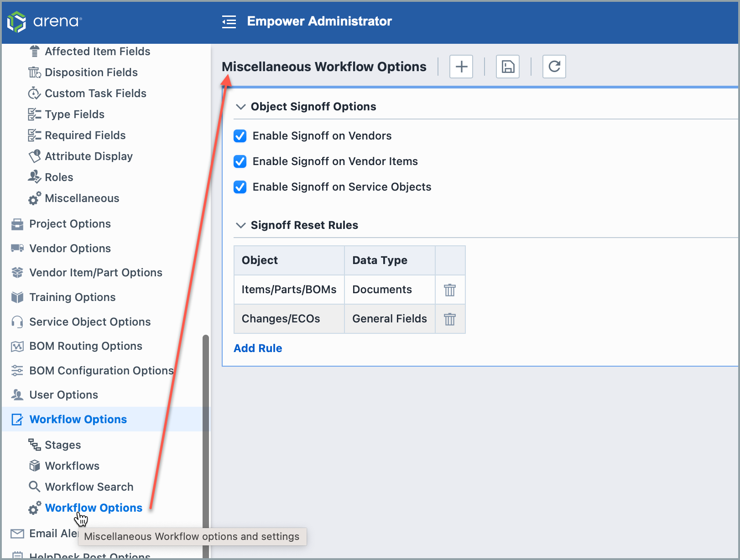Image resolution: width=740 pixels, height=560 pixels.
Task: Click the gear icon next to Miscellaneous
Action: pyautogui.click(x=34, y=198)
